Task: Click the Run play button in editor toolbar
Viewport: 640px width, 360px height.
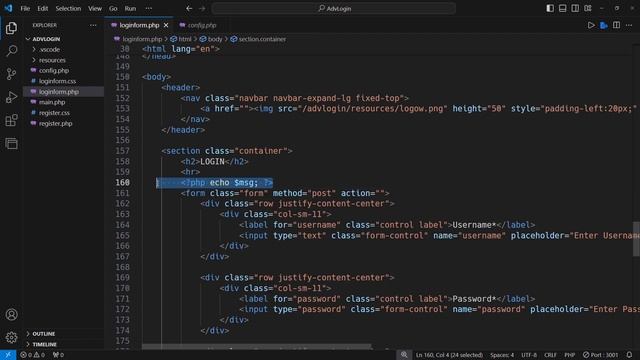Action: tap(591, 25)
